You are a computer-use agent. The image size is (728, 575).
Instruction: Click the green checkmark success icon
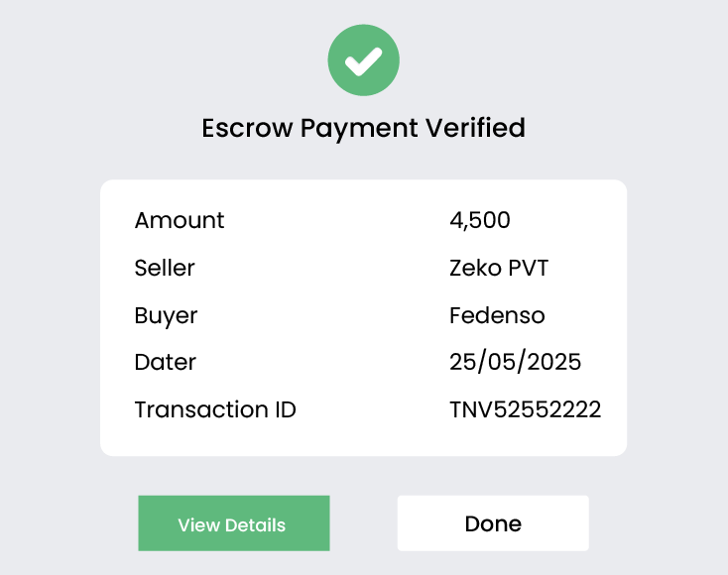tap(364, 60)
